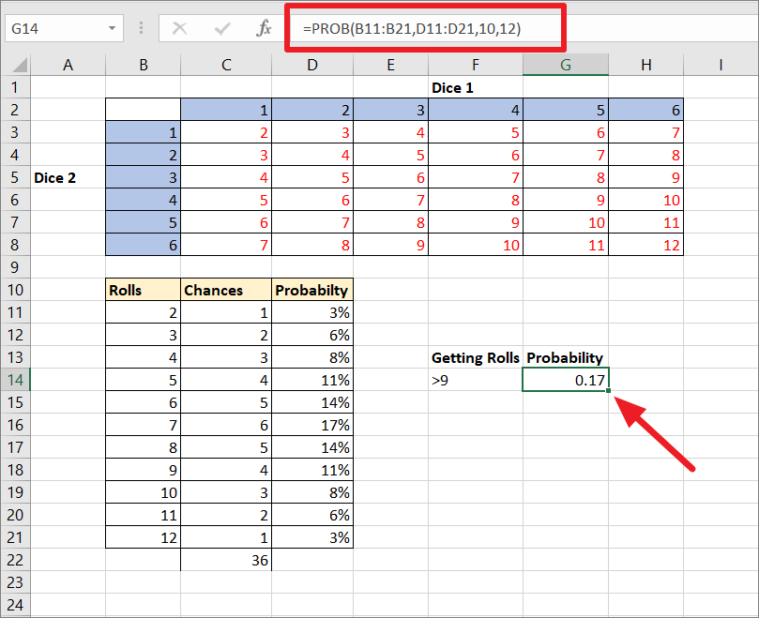Click the red 7 in cell H3

click(646, 132)
